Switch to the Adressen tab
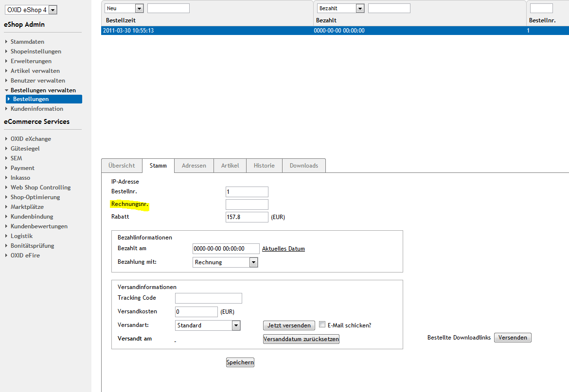This screenshot has height=392, width=569. point(194,166)
